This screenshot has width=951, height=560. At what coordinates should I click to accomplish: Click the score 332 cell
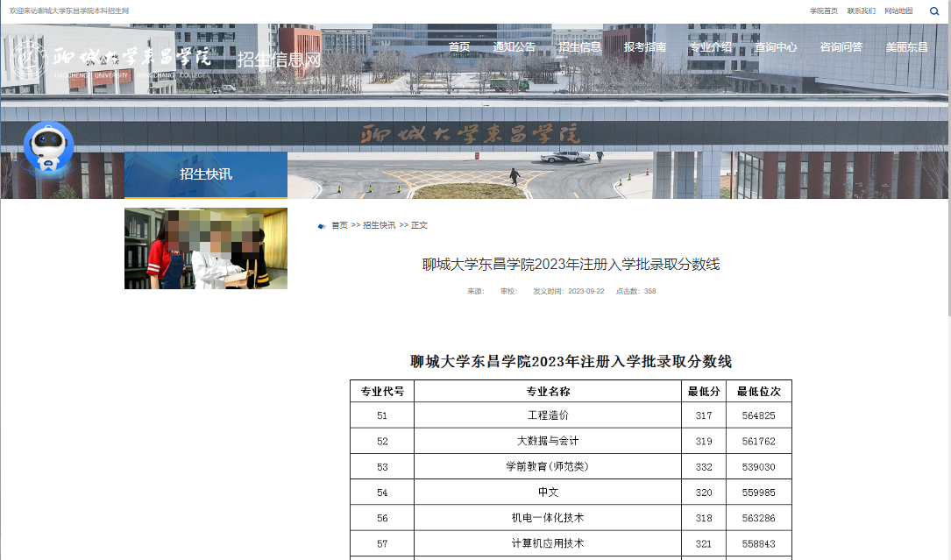[x=704, y=466]
